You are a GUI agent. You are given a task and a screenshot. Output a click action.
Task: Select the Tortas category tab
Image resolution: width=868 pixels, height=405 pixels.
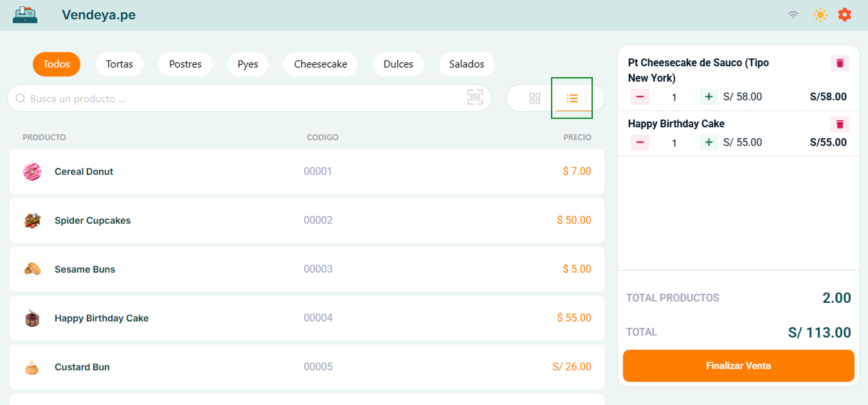[x=120, y=64]
